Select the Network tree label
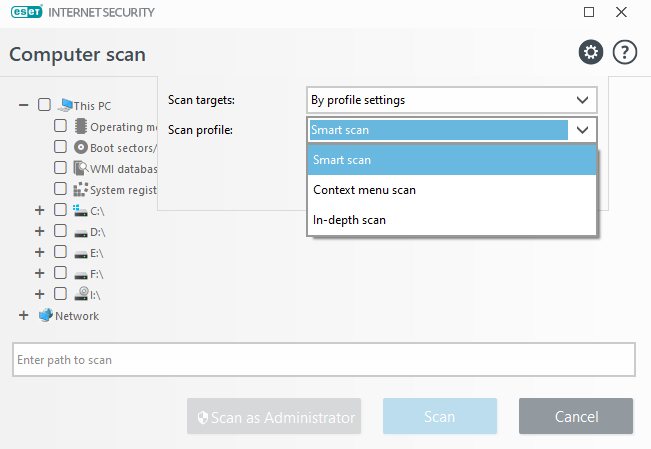651x449 pixels. [77, 316]
